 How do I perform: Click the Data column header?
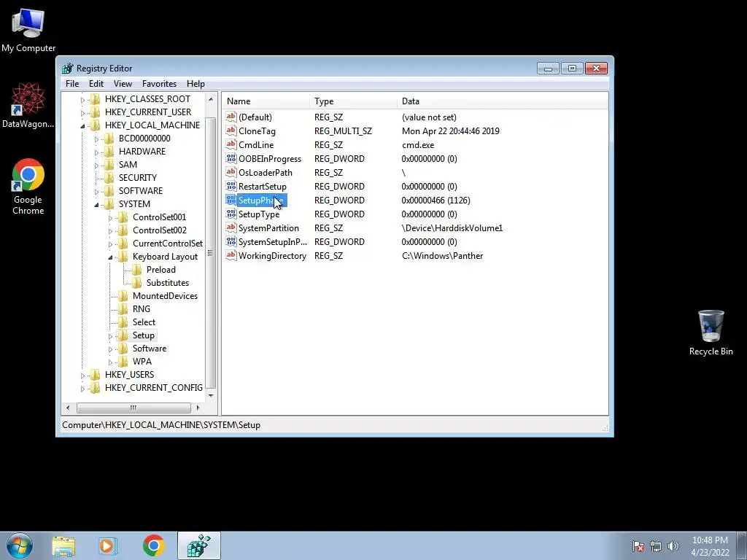pos(502,101)
